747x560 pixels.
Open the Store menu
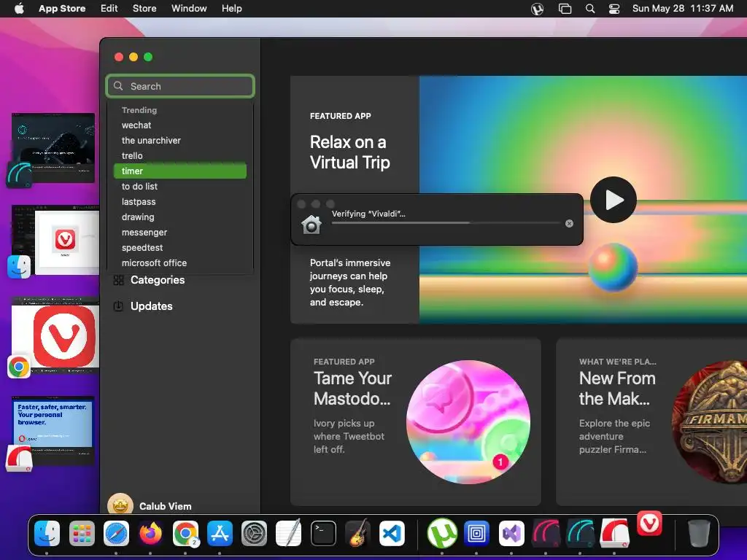tap(144, 9)
